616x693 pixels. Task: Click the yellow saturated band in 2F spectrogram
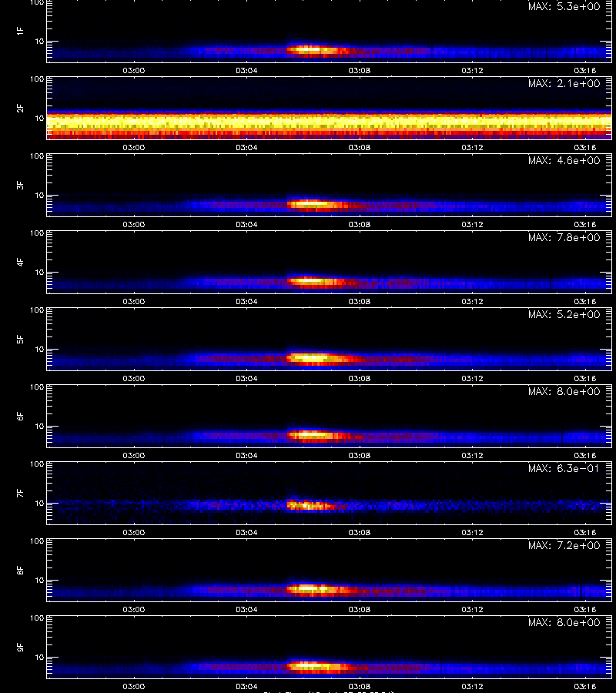point(330,122)
